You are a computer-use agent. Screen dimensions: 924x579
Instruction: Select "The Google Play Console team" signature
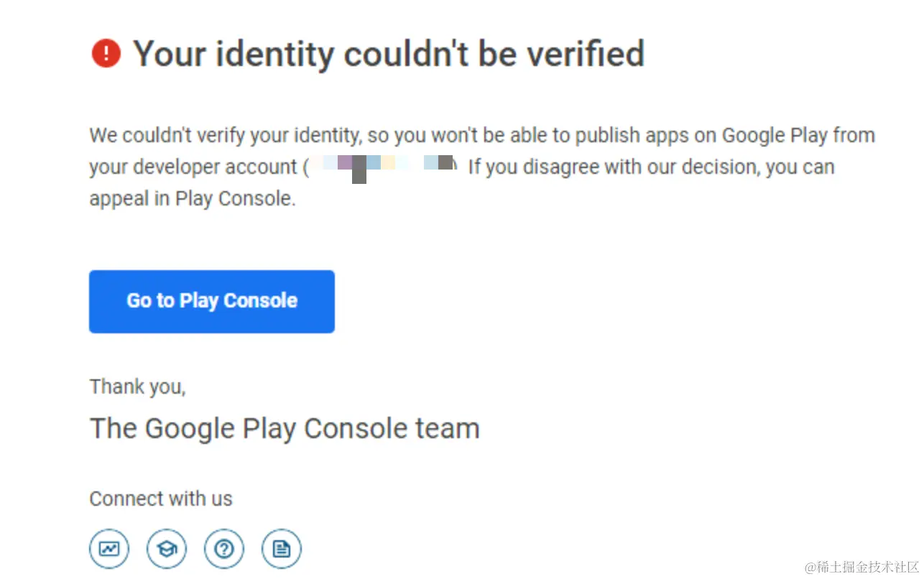[284, 428]
